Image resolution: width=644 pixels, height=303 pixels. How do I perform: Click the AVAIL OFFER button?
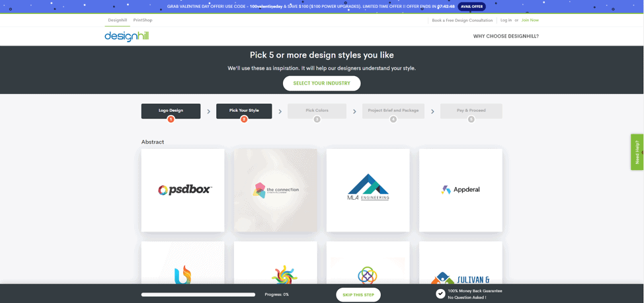[471, 7]
